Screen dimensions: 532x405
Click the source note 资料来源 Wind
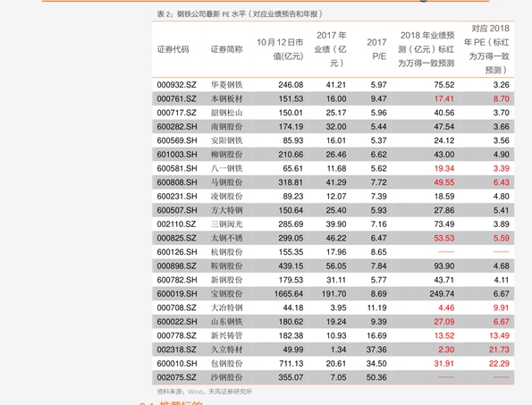coord(204,392)
